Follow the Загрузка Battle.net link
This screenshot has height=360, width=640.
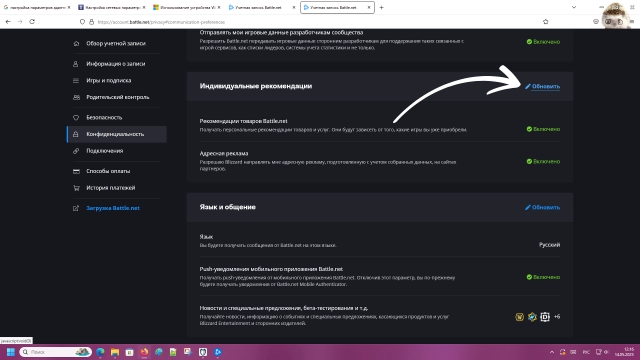click(113, 208)
